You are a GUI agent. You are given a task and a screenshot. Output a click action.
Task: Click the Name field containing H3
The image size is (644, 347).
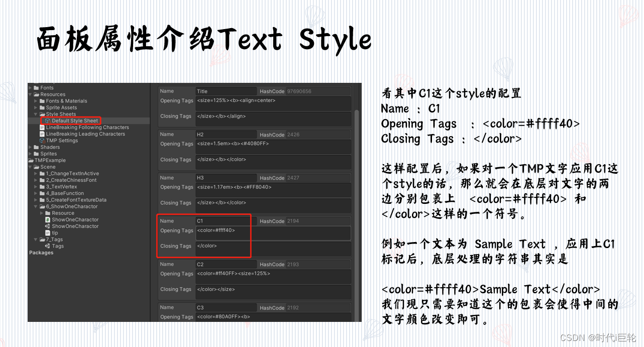pos(226,178)
